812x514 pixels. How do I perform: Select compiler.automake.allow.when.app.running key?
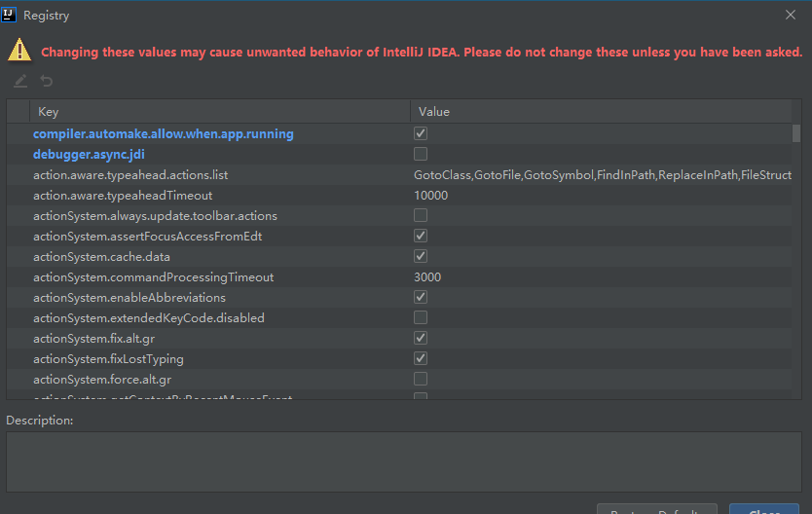click(x=164, y=134)
